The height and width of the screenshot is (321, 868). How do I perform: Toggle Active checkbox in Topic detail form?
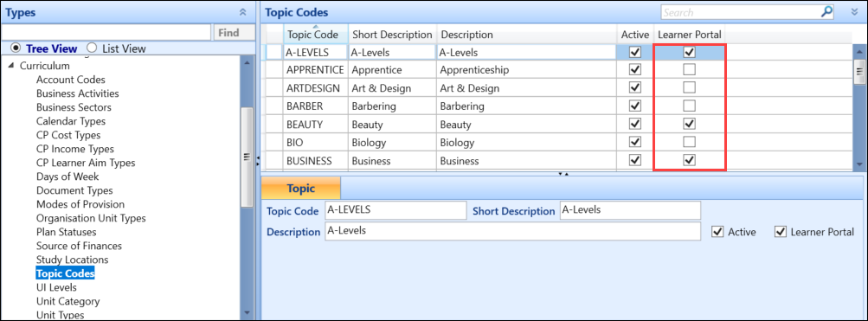(x=718, y=232)
